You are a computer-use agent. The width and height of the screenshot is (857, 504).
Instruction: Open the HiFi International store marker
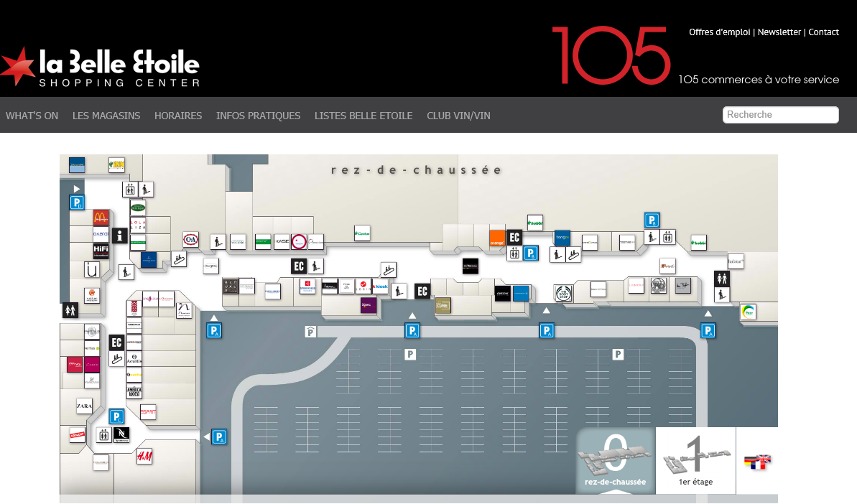(x=101, y=251)
